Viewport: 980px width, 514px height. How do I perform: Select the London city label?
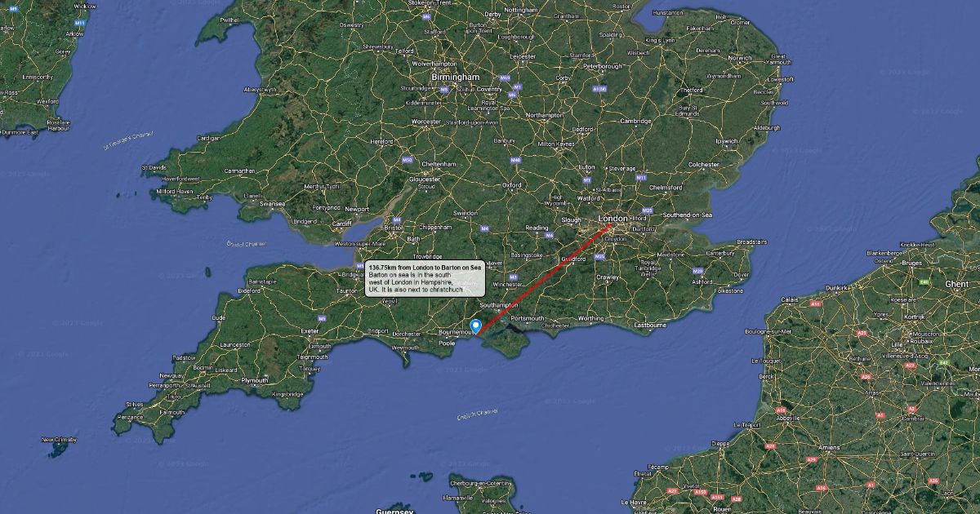613,219
